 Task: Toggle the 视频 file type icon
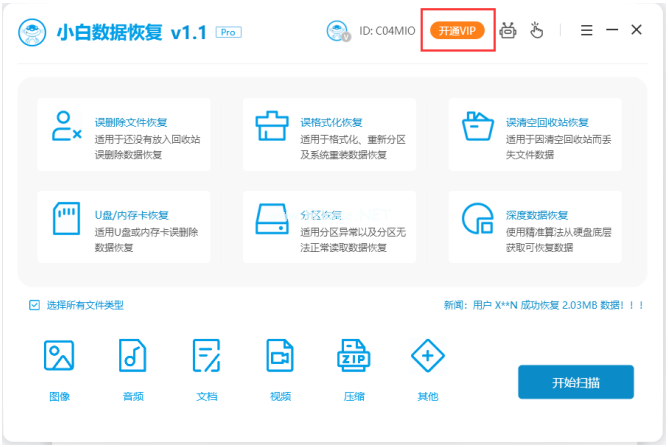pyautogui.click(x=280, y=355)
